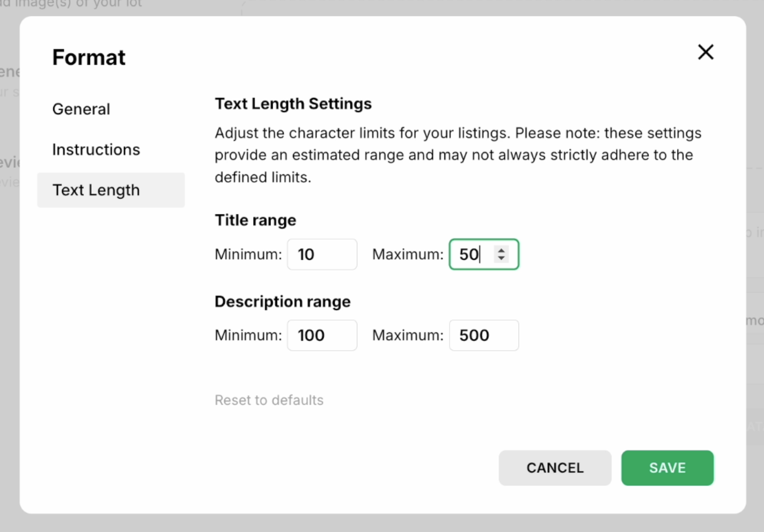Focus the Description range Minimum field
764x532 pixels.
pos(322,335)
